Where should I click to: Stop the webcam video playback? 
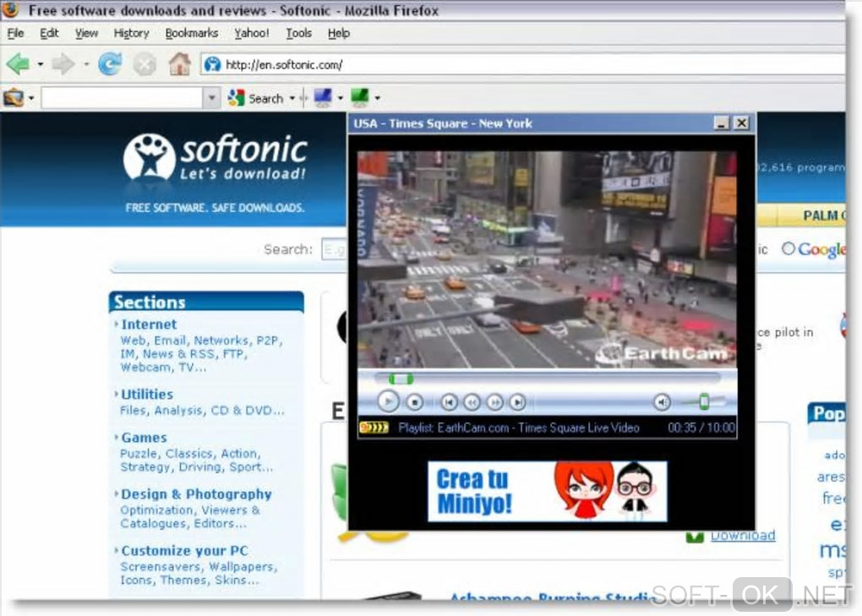click(414, 402)
